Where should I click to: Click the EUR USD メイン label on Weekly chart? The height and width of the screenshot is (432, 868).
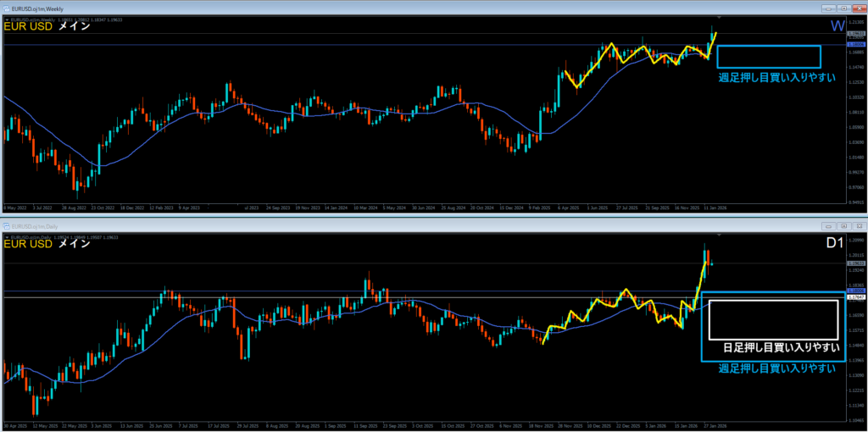coord(47,26)
